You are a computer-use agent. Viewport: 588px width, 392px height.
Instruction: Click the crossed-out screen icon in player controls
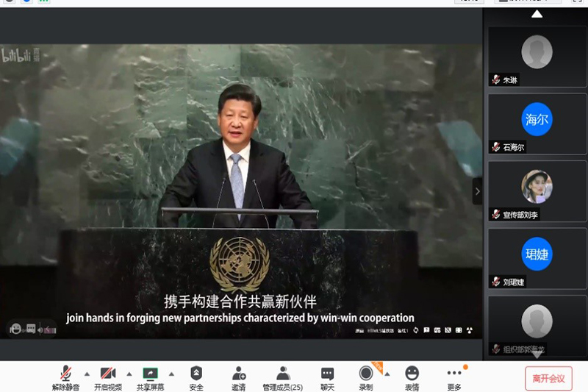[448, 330]
